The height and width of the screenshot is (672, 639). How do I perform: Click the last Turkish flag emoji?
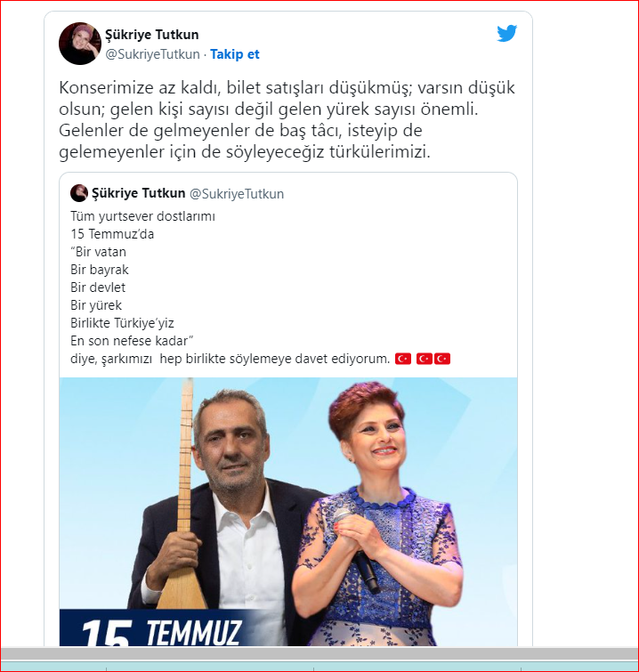pyautogui.click(x=442, y=359)
